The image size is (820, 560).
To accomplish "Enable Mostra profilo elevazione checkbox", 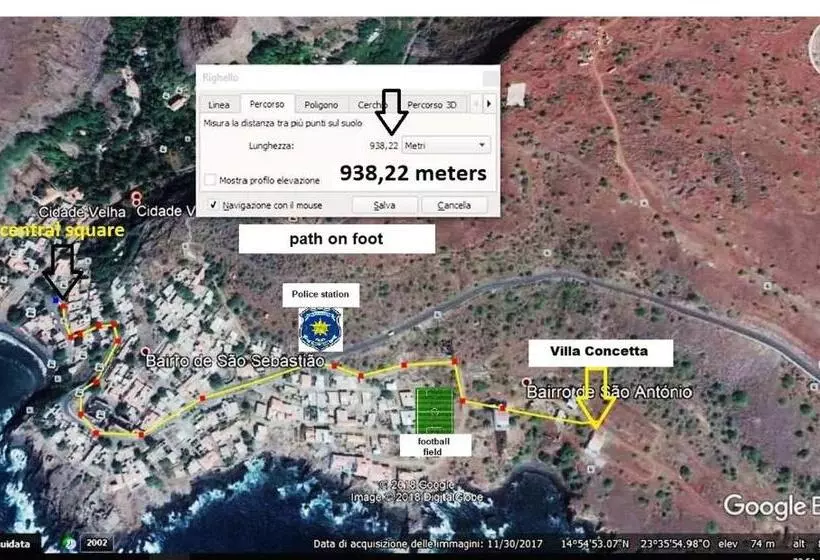I will tap(211, 180).
